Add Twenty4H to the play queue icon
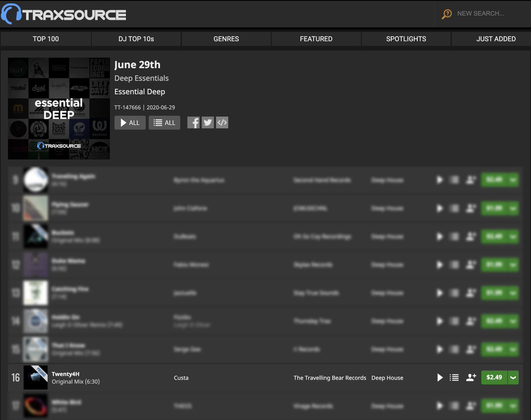 (454, 378)
